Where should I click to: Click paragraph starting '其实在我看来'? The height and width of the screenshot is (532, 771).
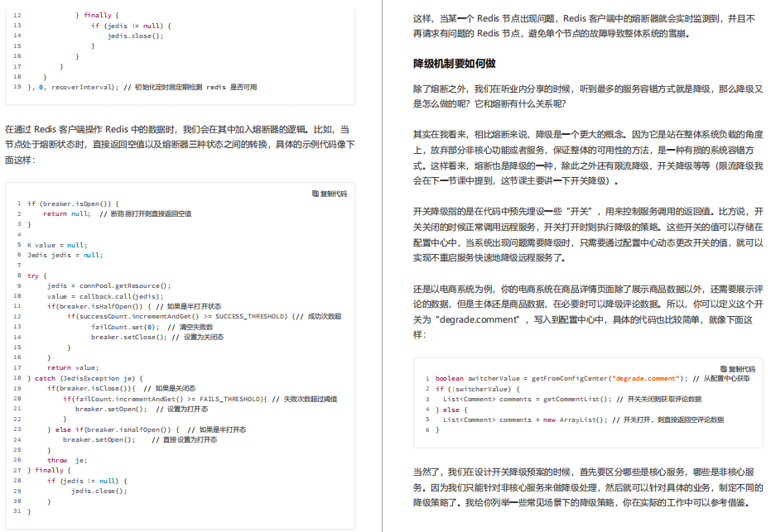(x=588, y=157)
